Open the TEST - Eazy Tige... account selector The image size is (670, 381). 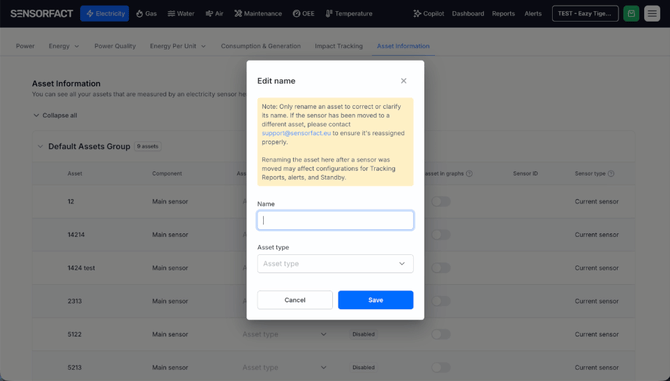click(x=585, y=14)
